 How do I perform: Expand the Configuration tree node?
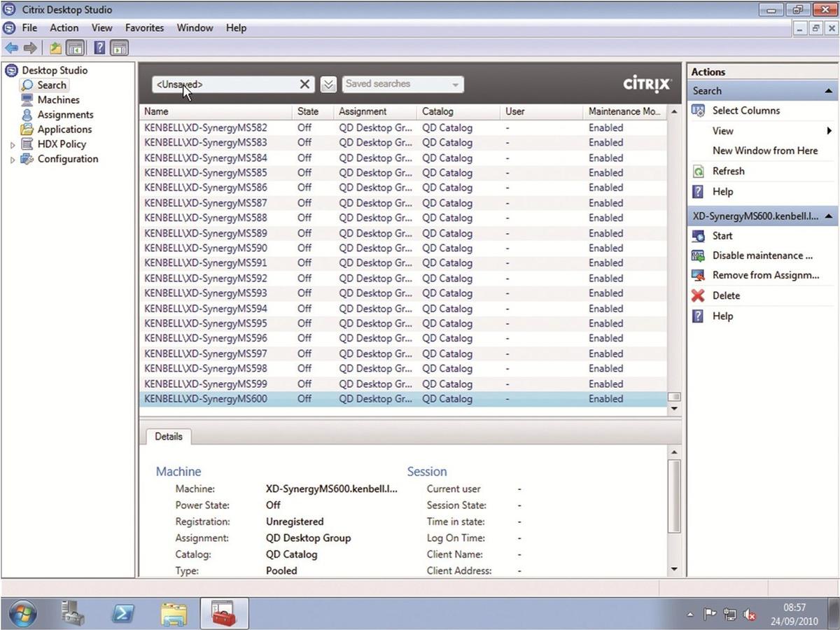(13, 160)
